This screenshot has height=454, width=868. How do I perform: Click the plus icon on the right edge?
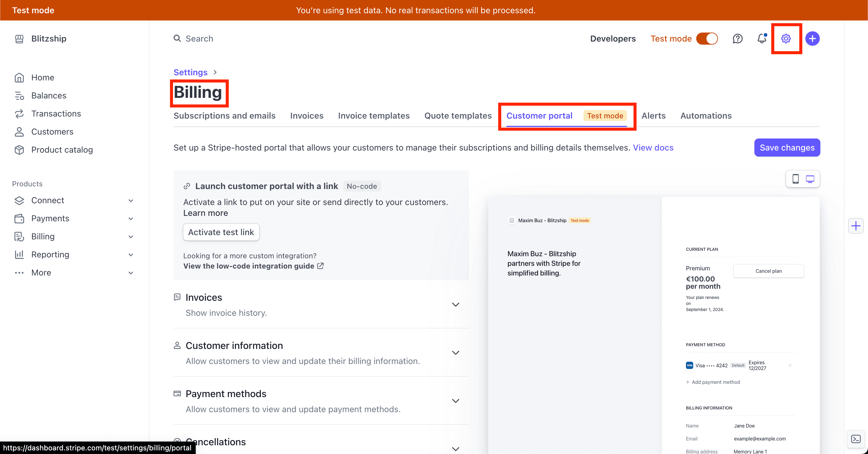856,225
